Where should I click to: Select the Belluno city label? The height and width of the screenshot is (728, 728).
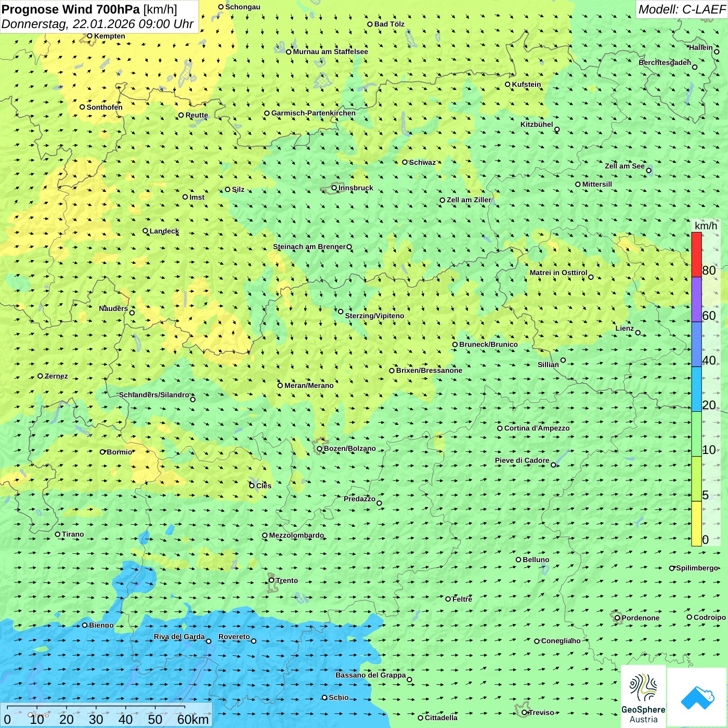(x=536, y=560)
